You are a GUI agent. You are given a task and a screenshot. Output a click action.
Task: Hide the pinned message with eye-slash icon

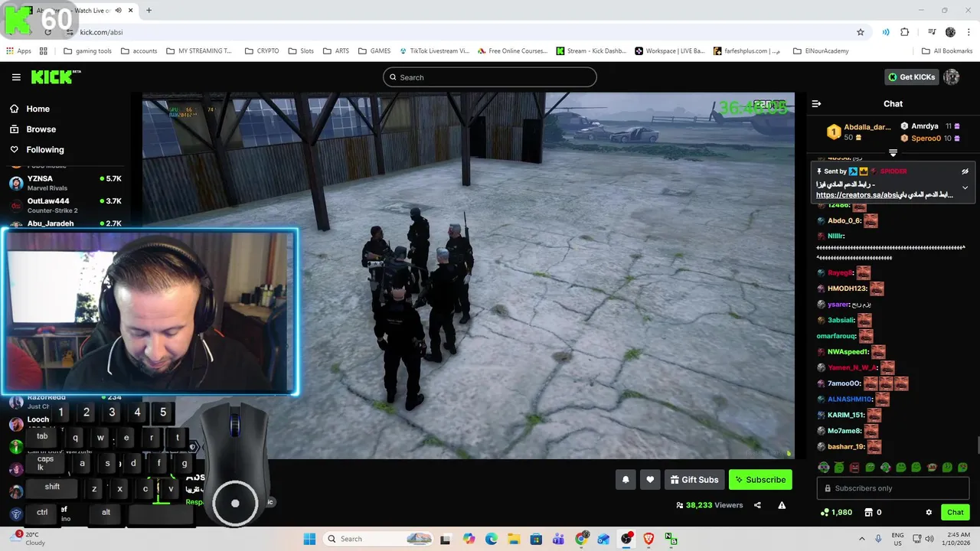[x=965, y=171]
